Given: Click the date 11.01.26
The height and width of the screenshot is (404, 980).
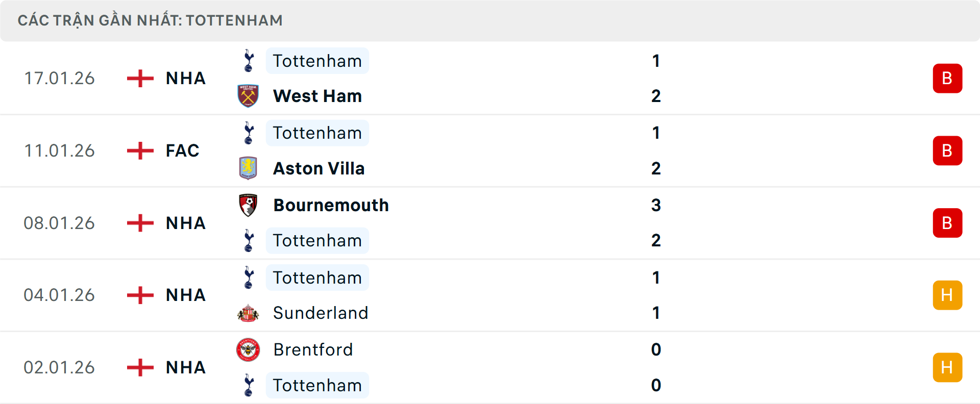Looking at the screenshot, I should tap(59, 150).
